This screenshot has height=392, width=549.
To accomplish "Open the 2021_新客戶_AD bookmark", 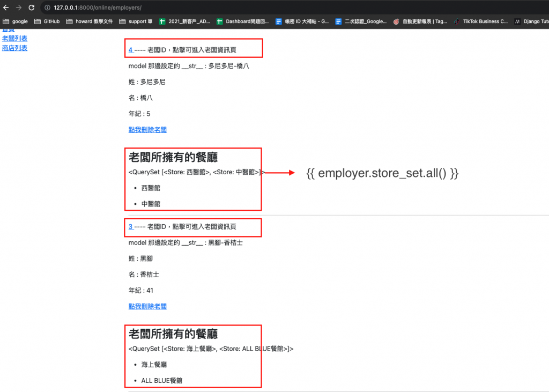I will 184,21.
